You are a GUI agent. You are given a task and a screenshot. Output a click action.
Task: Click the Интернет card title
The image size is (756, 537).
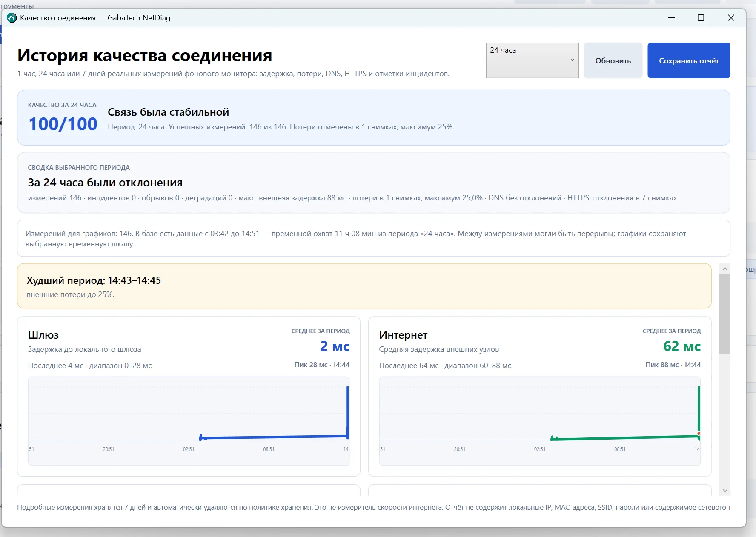(403, 335)
